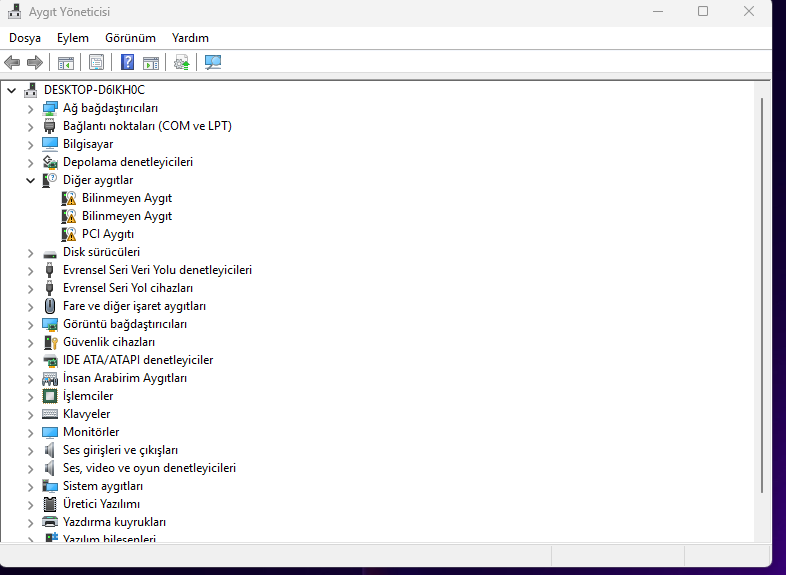Click the Görüntü bağdaştırıcıları display icon
Image resolution: width=786 pixels, height=575 pixels.
(50, 325)
